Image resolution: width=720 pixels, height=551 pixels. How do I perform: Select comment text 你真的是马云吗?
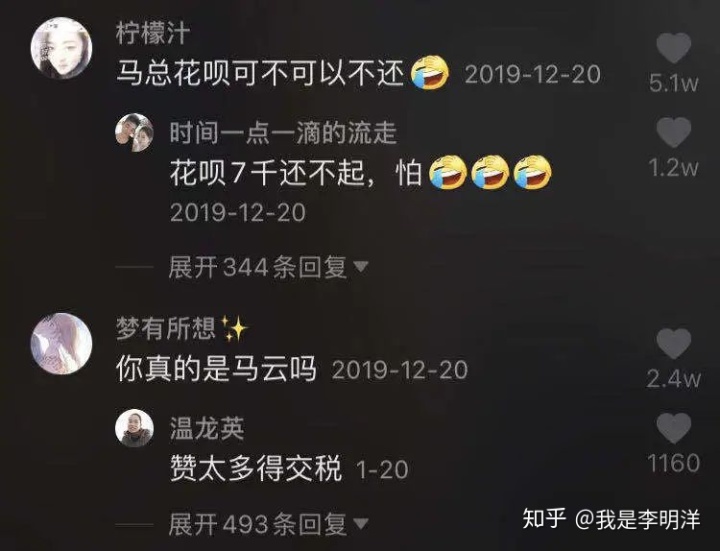216,369
